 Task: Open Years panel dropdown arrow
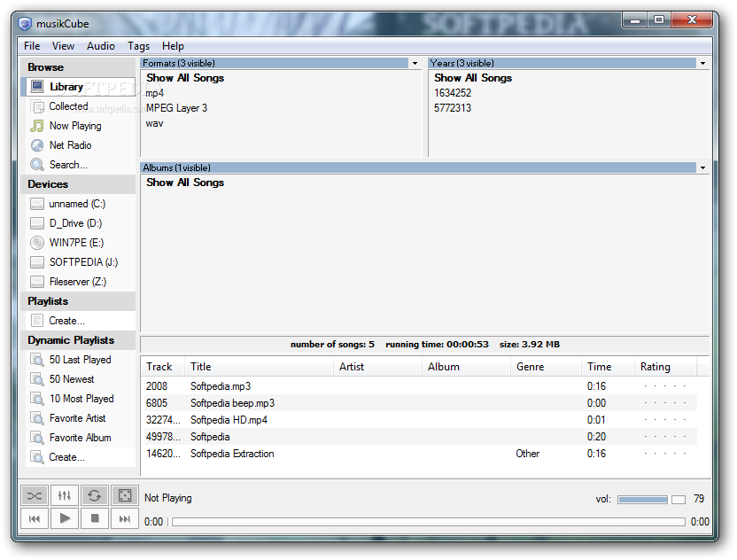[702, 63]
